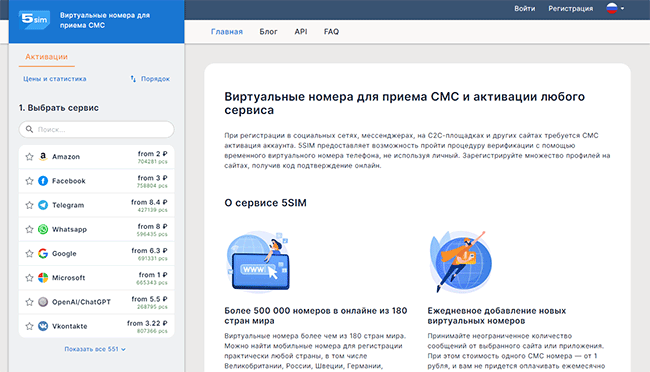Click Whatsapp price 'from 8 ₽'
This screenshot has height=372, width=650.
click(x=153, y=226)
